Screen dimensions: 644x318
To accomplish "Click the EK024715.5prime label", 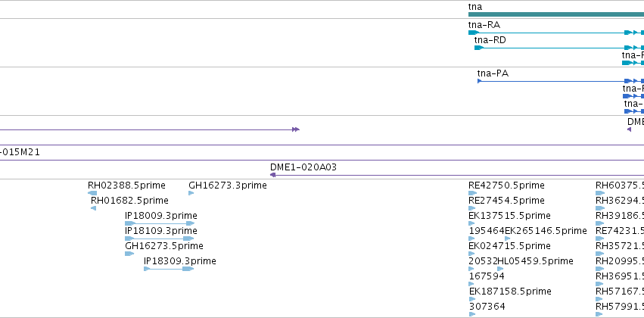I will [510, 246].
